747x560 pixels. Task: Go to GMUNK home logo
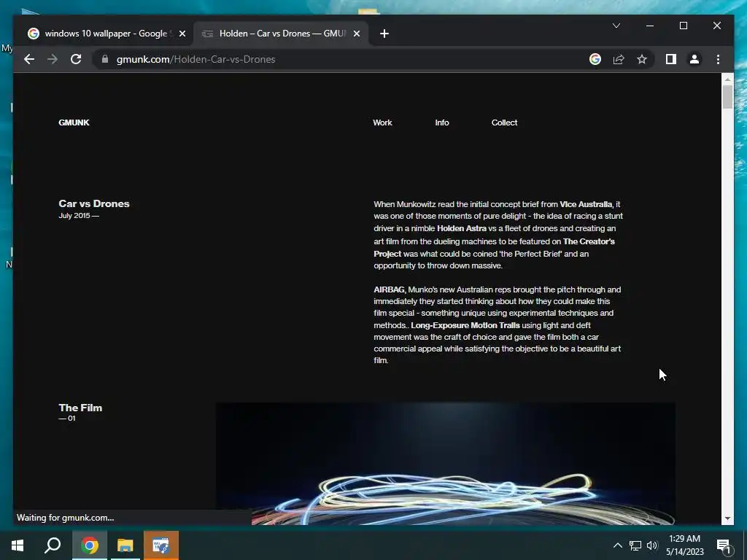74,122
